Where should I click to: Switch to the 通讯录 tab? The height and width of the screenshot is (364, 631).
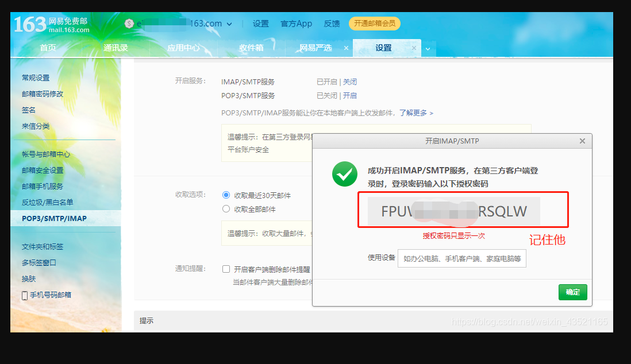coord(116,48)
